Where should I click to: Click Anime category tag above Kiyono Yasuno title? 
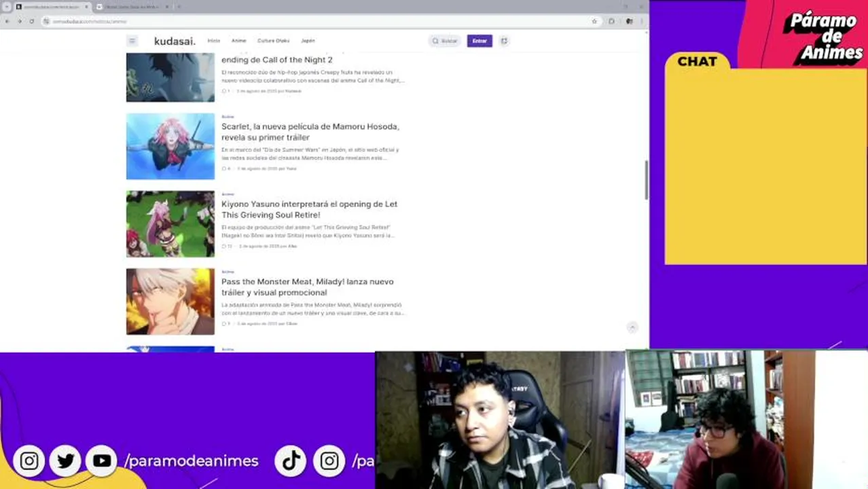pos(228,194)
